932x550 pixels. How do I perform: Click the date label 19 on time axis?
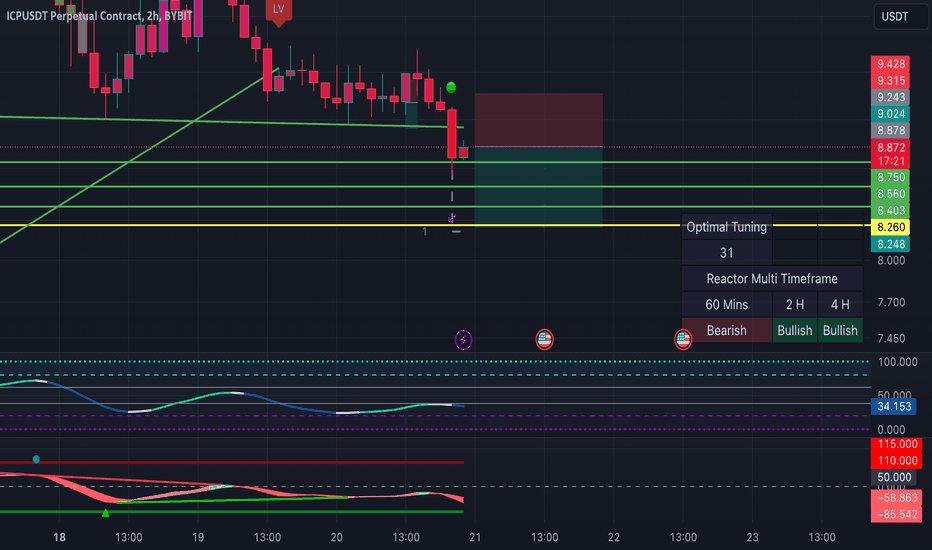198,538
